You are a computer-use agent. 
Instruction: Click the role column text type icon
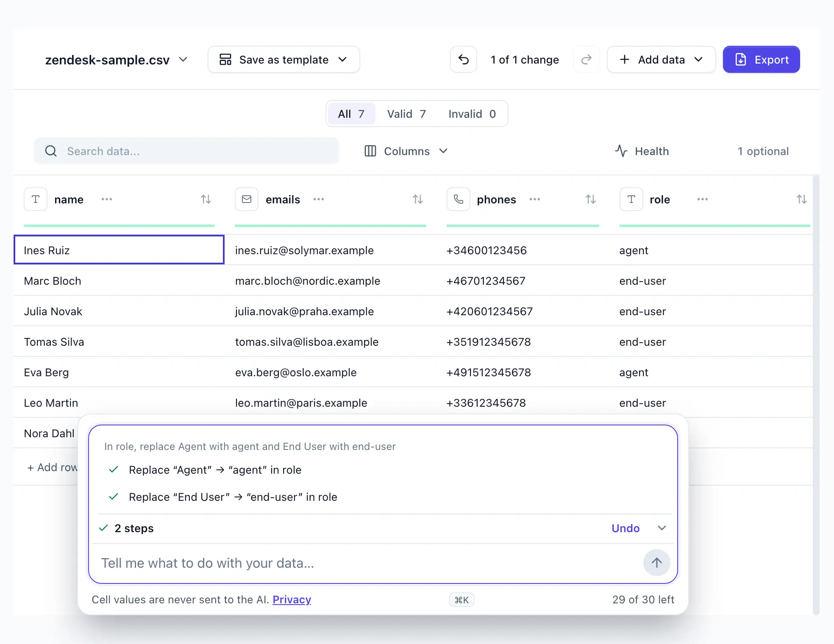[631, 199]
